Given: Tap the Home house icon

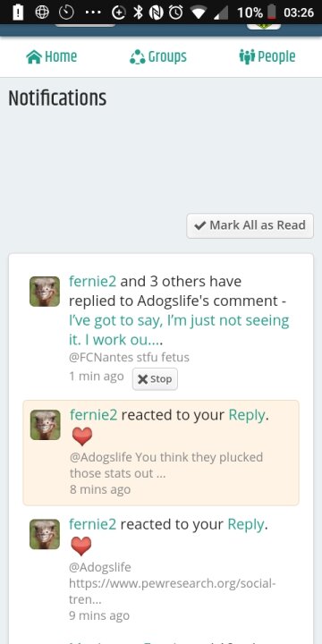Looking at the screenshot, I should (34, 57).
